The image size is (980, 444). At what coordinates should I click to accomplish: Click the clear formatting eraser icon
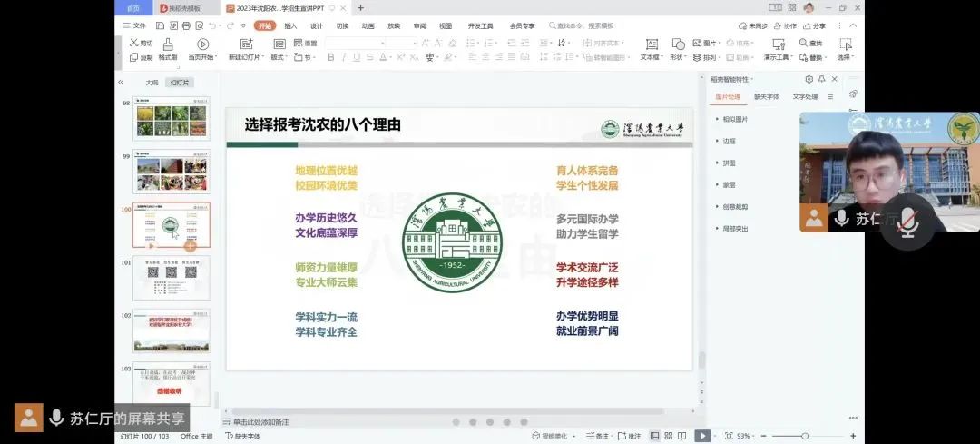point(453,44)
